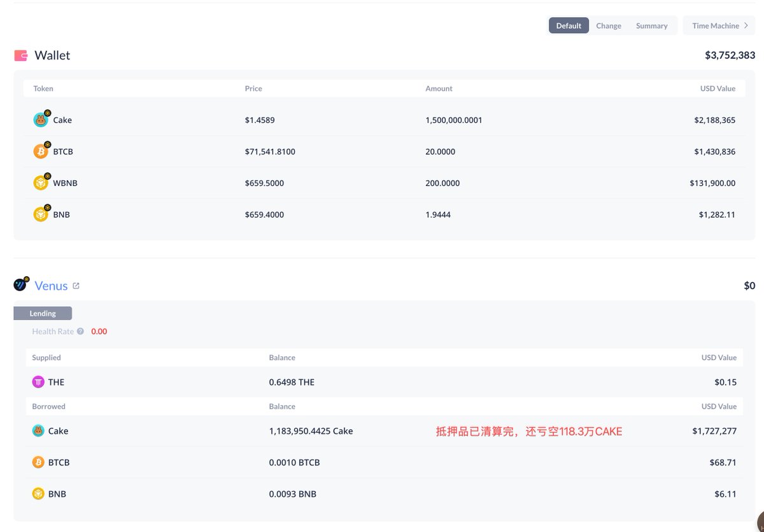The height and width of the screenshot is (532, 764).
Task: Open the Venus protocol link
Action: click(x=51, y=286)
